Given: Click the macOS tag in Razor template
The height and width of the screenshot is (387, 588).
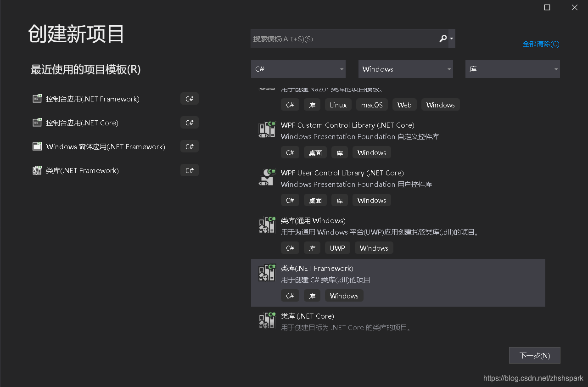Looking at the screenshot, I should coord(372,105).
